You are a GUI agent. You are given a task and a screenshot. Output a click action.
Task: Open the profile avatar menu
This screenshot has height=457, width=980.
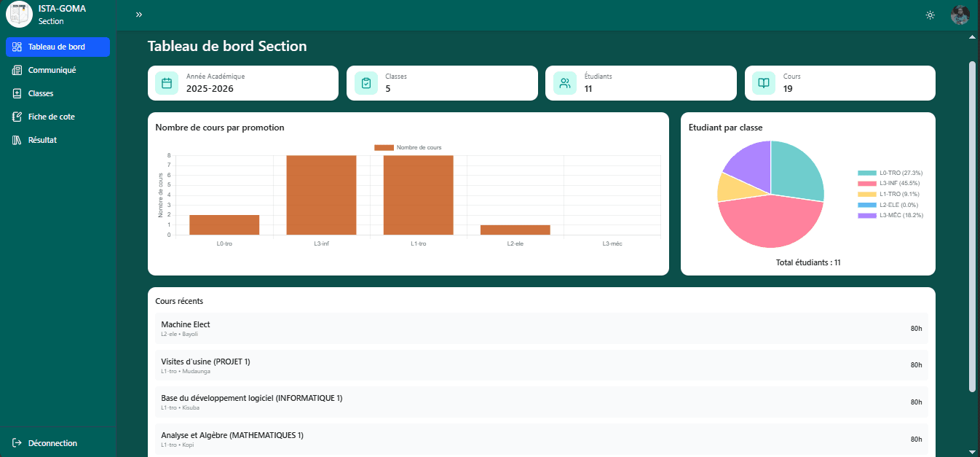(x=960, y=15)
